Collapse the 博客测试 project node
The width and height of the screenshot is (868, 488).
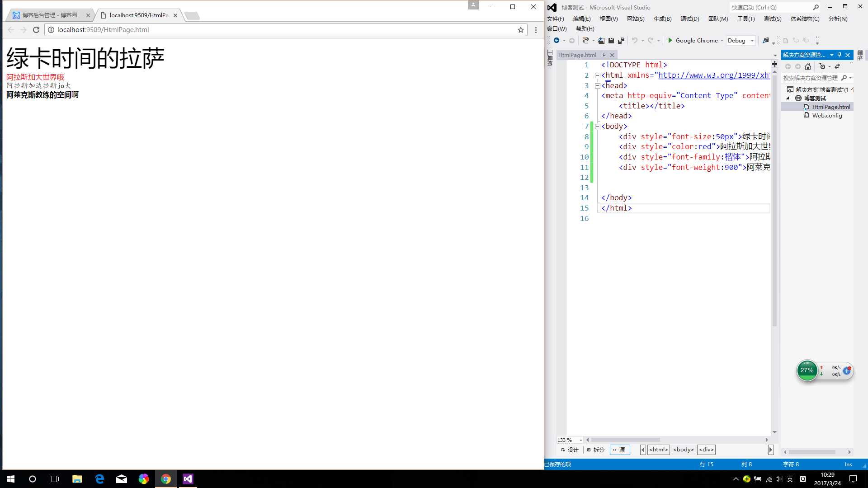click(788, 98)
